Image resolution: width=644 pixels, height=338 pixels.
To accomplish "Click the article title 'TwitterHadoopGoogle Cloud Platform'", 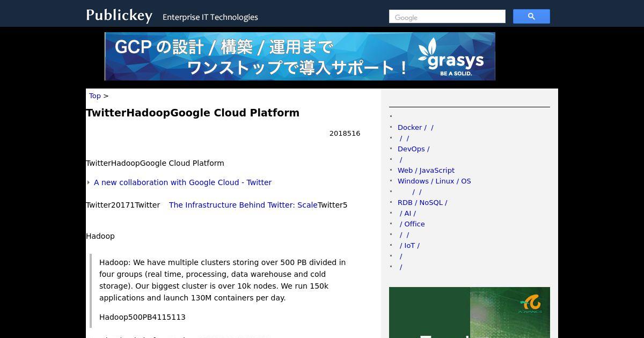I will coord(193,113).
